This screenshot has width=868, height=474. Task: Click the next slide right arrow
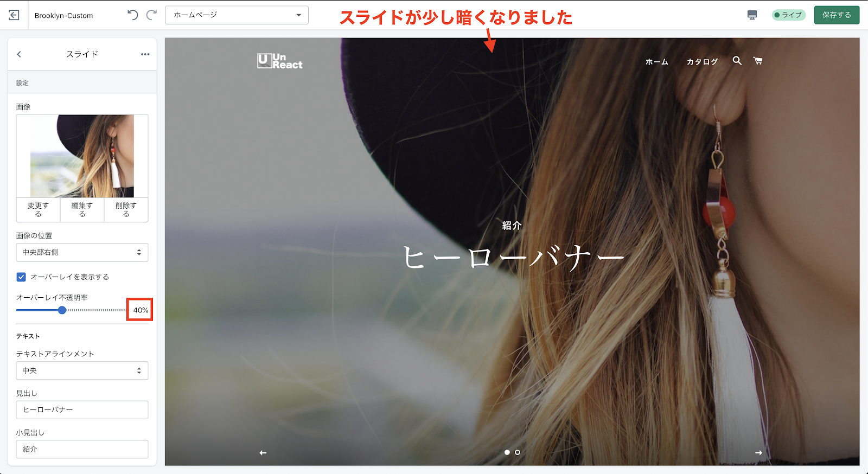758,452
